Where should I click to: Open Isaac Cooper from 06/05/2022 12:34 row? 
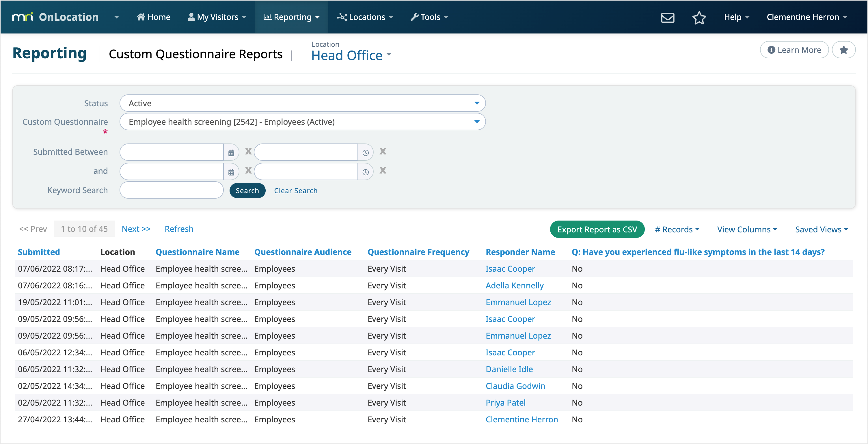(x=510, y=353)
